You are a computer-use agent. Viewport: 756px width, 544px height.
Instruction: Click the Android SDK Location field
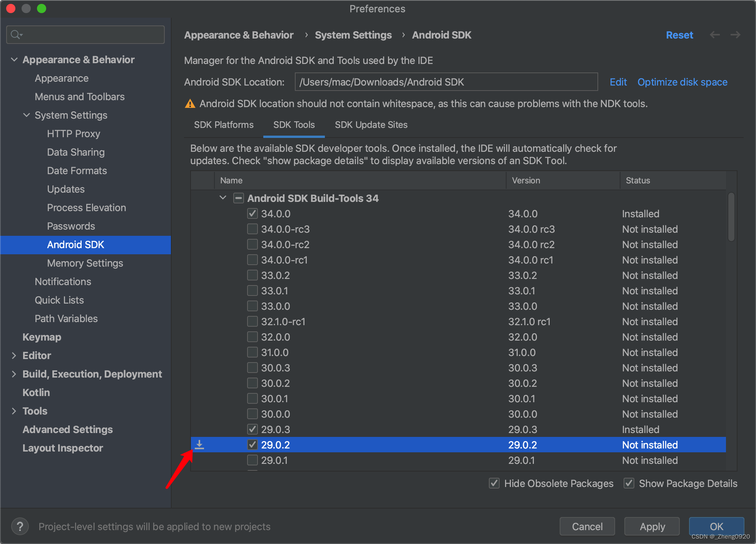[446, 82]
